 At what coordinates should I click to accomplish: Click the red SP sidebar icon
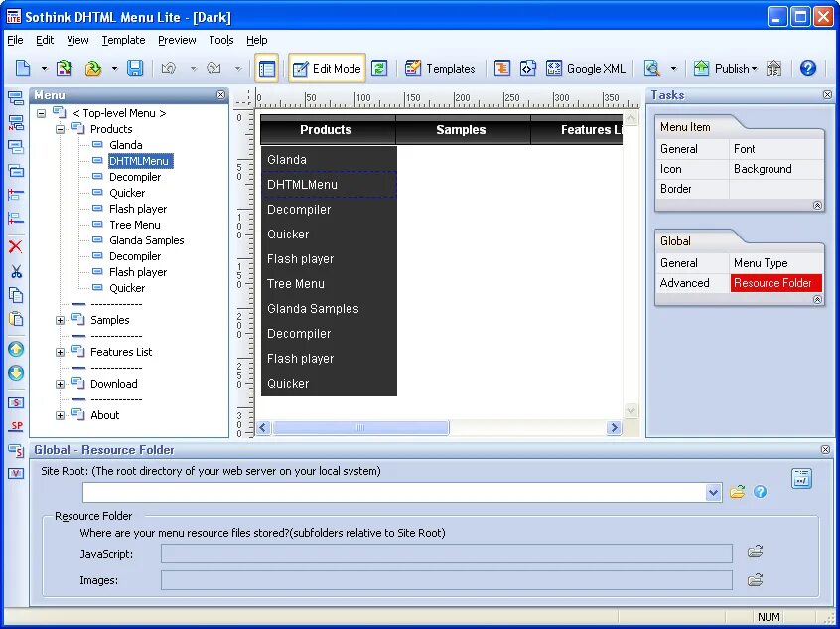point(16,426)
